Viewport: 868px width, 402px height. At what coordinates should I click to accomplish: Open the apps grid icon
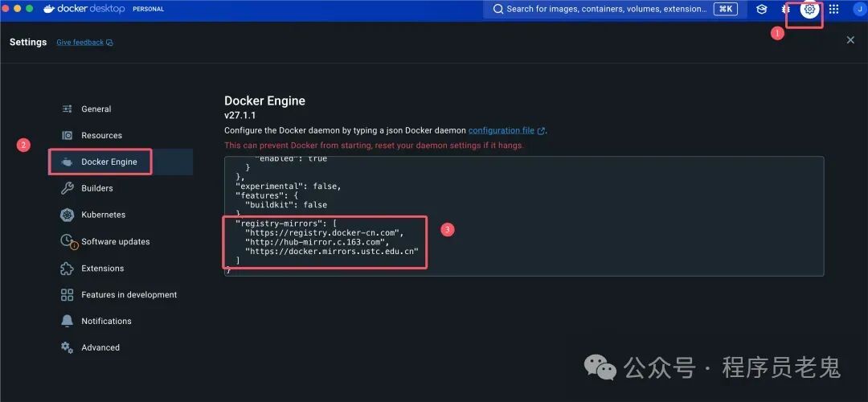pyautogui.click(x=833, y=10)
